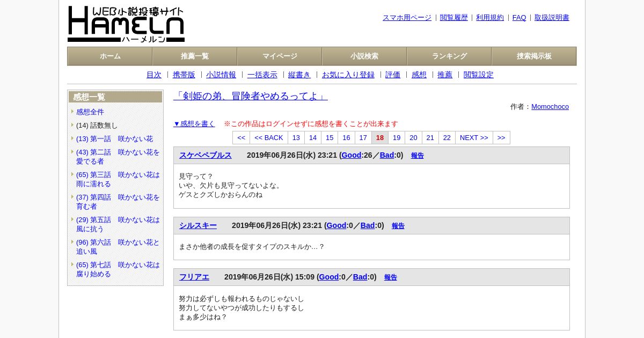Vote Good on シルスキー comment
Screen dimensions: 644x338
click(336, 225)
